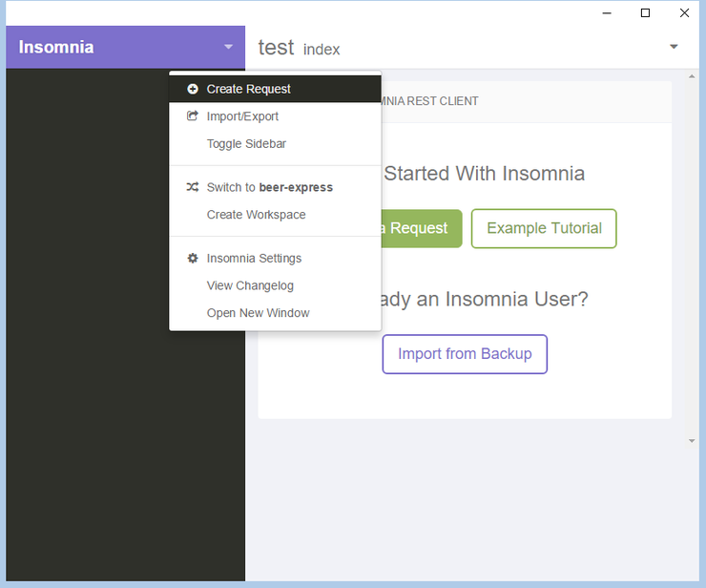706x588 pixels.
Task: Switch to beer-express workspace
Action: [x=275, y=187]
